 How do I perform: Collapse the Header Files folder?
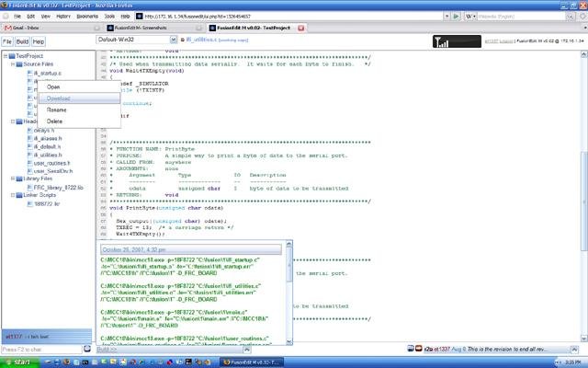coord(12,121)
